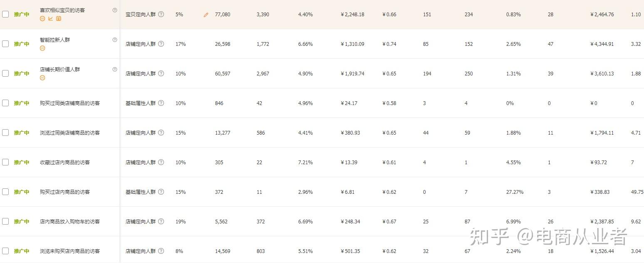Toggle the 收藏过店内商品的访客 checkbox
Image resolution: width=644 pixels, height=263 pixels.
tap(5, 162)
